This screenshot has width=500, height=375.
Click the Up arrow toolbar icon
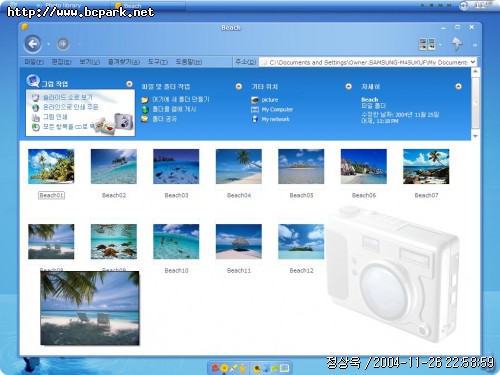(x=457, y=44)
